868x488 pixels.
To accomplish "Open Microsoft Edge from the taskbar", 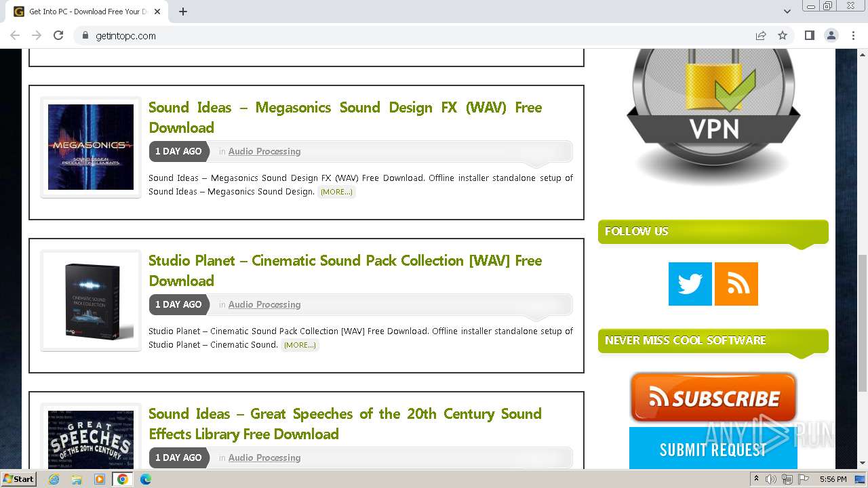I will click(146, 479).
